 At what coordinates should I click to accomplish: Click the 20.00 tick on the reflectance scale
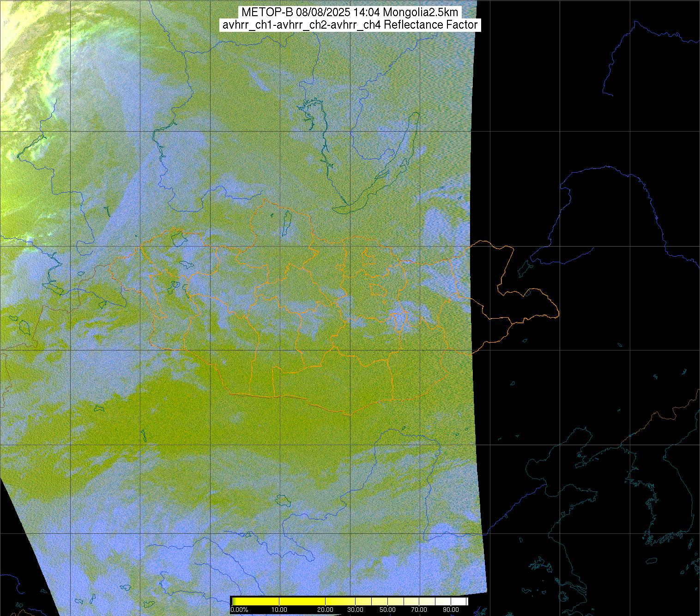(326, 610)
